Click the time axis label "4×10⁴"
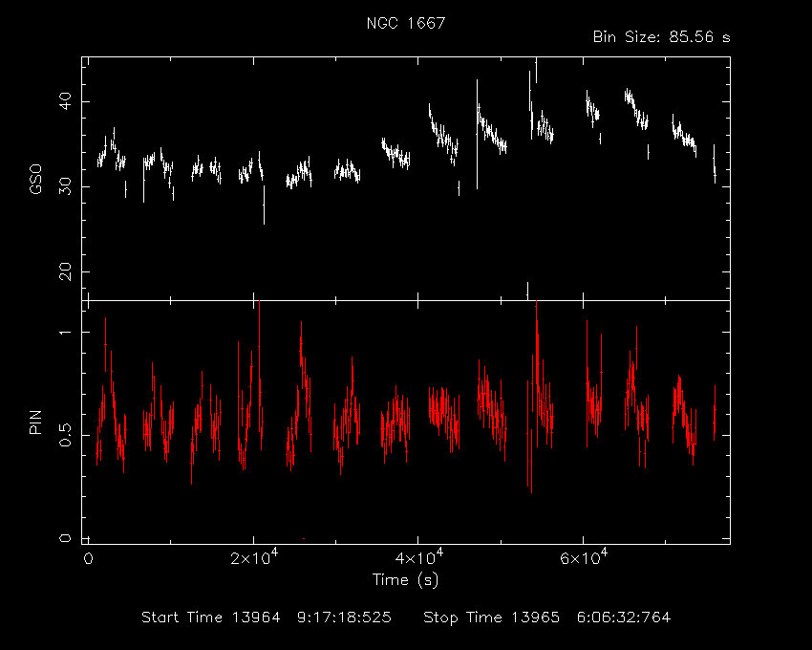 pyautogui.click(x=419, y=558)
